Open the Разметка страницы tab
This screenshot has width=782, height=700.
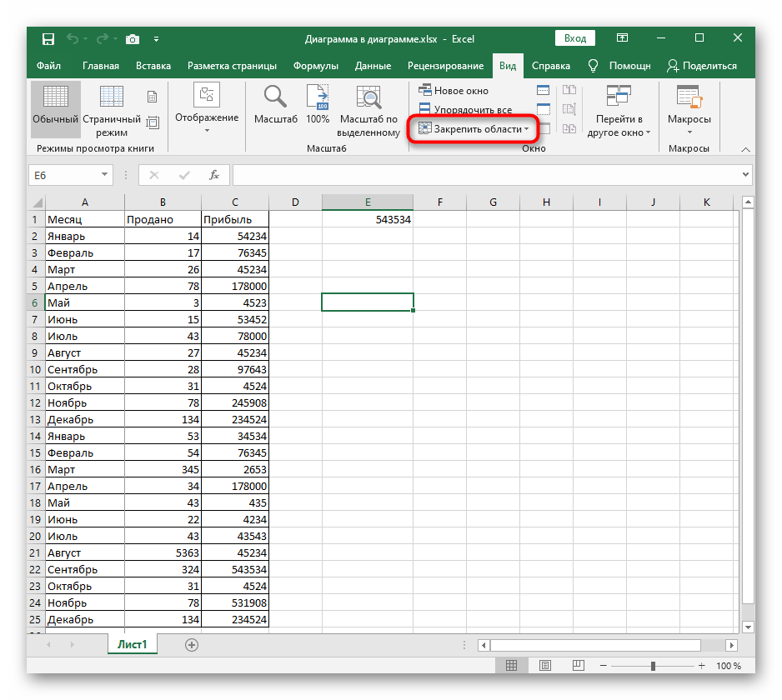(232, 66)
